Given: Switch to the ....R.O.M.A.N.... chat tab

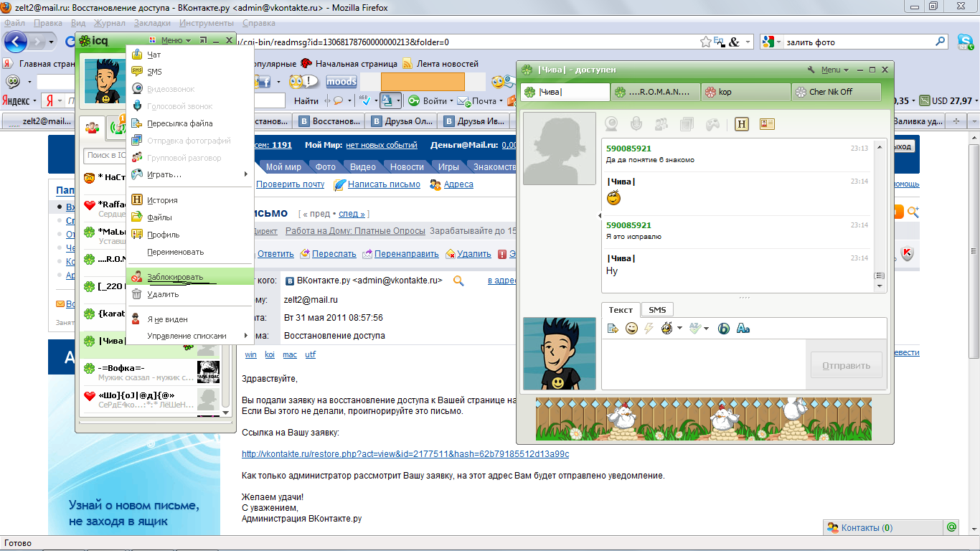Looking at the screenshot, I should pyautogui.click(x=655, y=92).
